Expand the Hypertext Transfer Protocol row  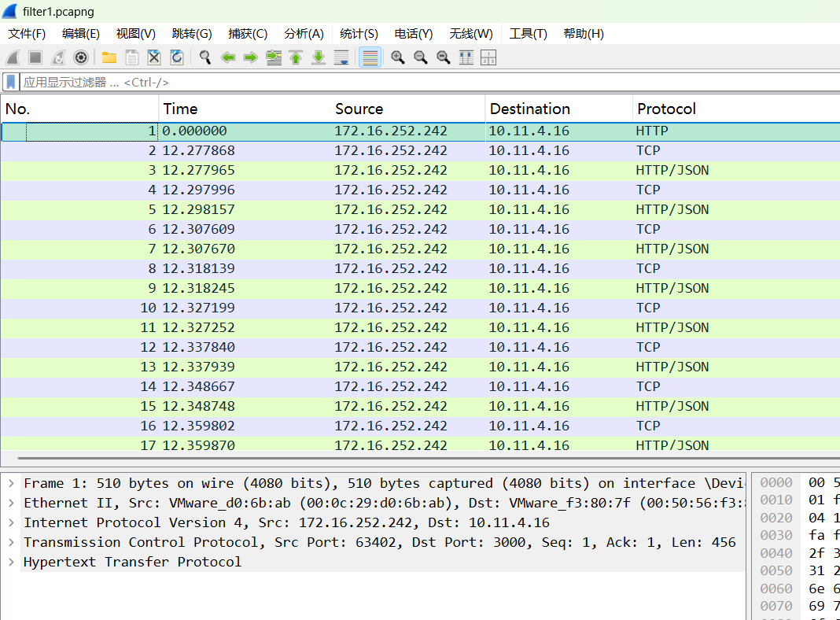tap(11, 562)
